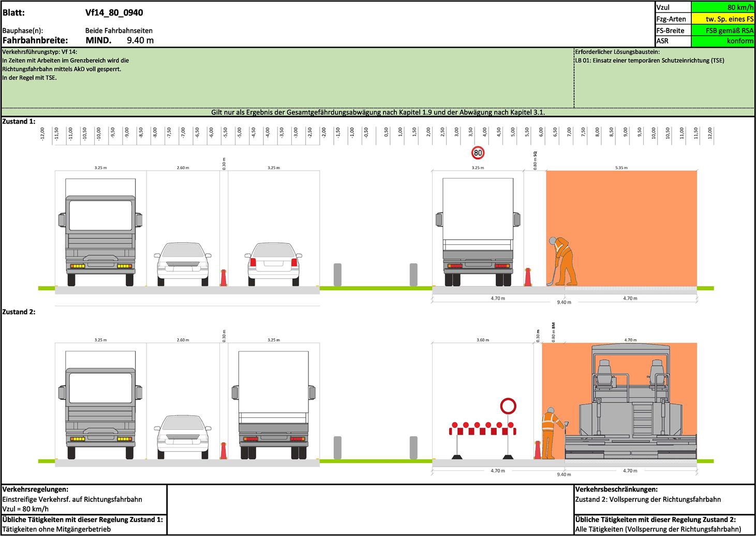Select the Erforderlicher Lösungsbaustein heading
This screenshot has height=536, width=756.
[x=617, y=52]
